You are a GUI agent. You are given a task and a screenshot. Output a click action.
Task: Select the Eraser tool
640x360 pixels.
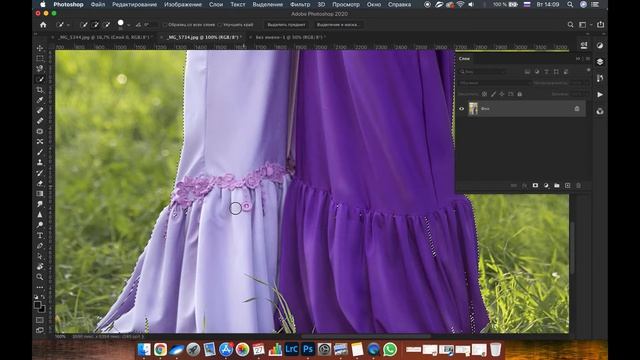pos(40,183)
